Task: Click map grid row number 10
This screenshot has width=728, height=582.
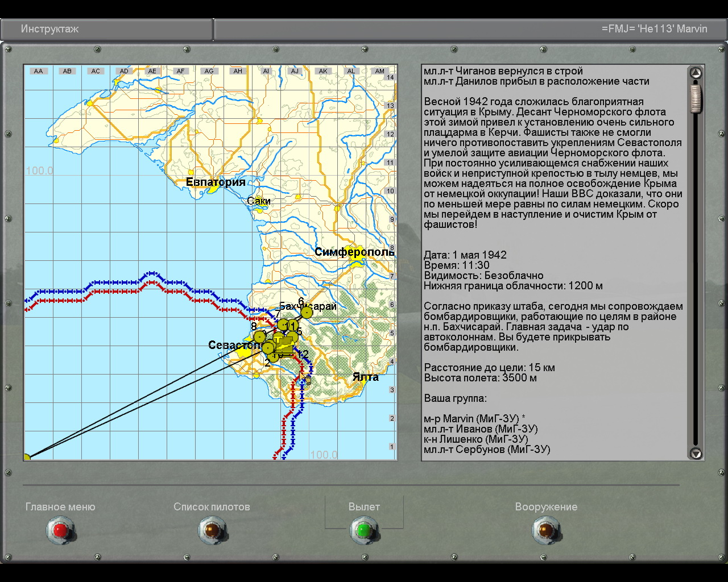Action: click(390, 191)
